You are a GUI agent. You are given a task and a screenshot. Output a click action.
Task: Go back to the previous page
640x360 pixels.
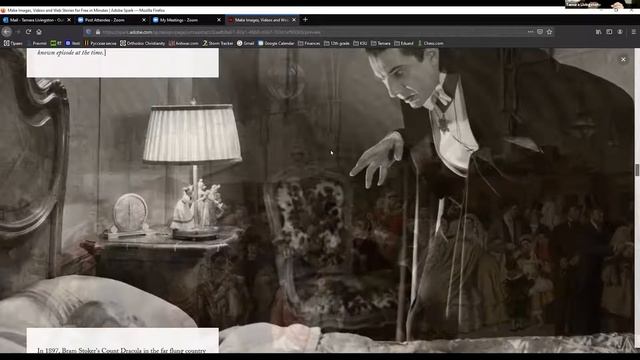(x=7, y=32)
